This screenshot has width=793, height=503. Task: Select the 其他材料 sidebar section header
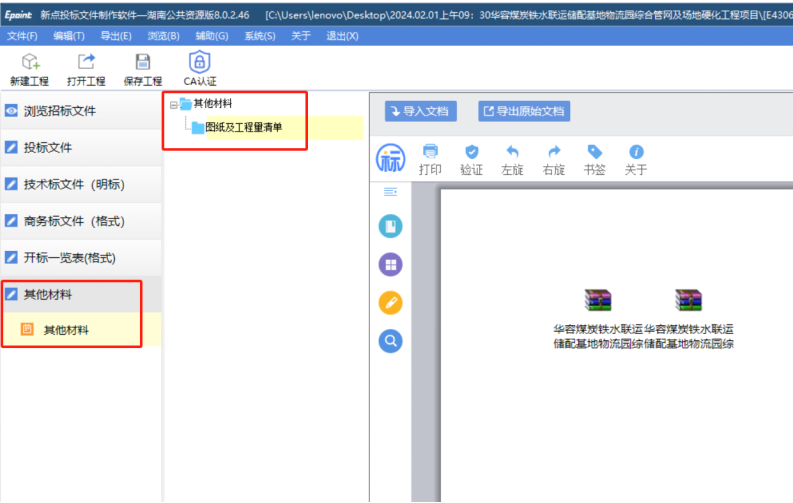(81, 295)
